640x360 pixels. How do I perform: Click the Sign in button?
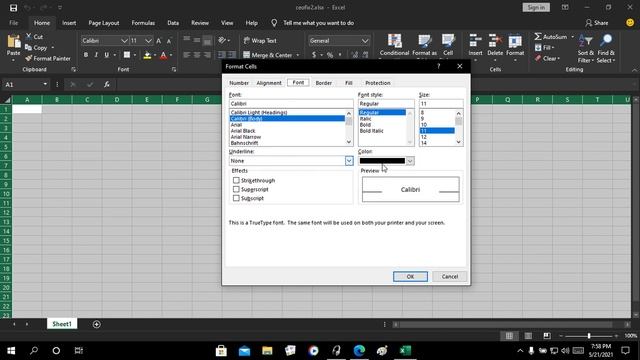(x=536, y=7)
